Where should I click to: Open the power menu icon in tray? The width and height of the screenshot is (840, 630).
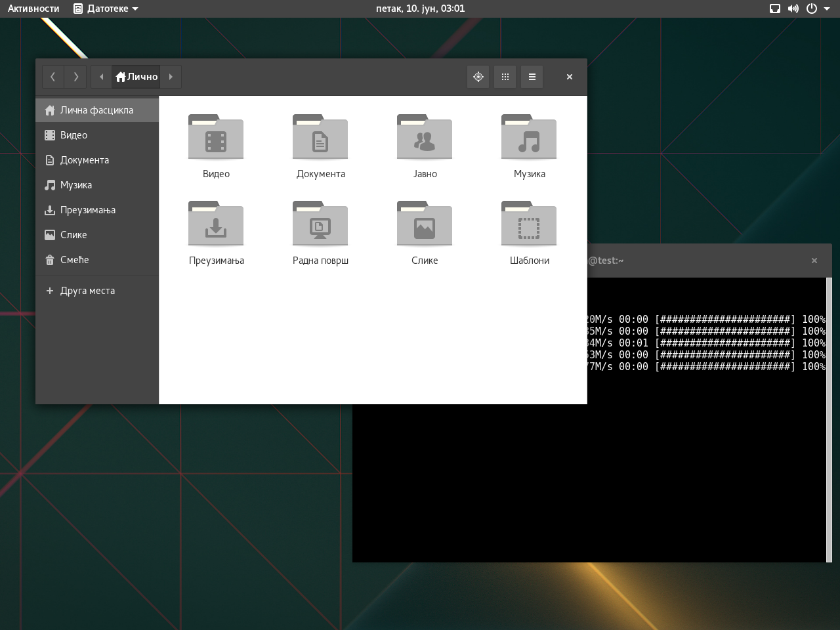pyautogui.click(x=812, y=9)
